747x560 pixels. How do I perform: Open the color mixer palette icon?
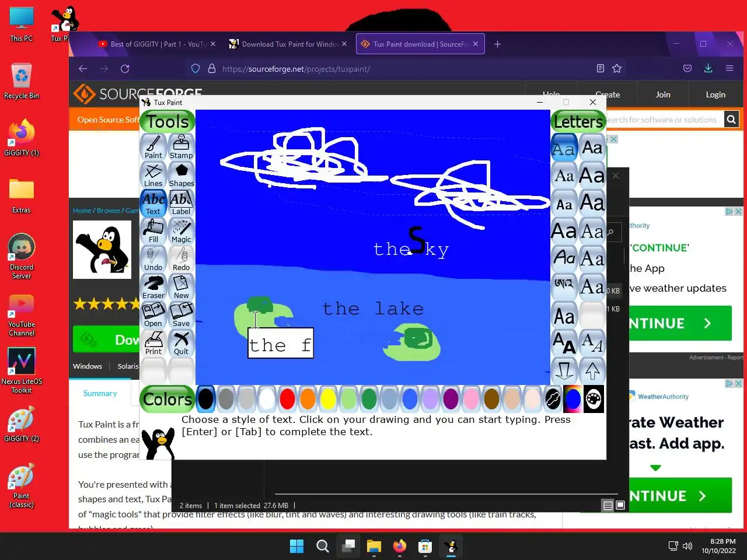point(594,399)
